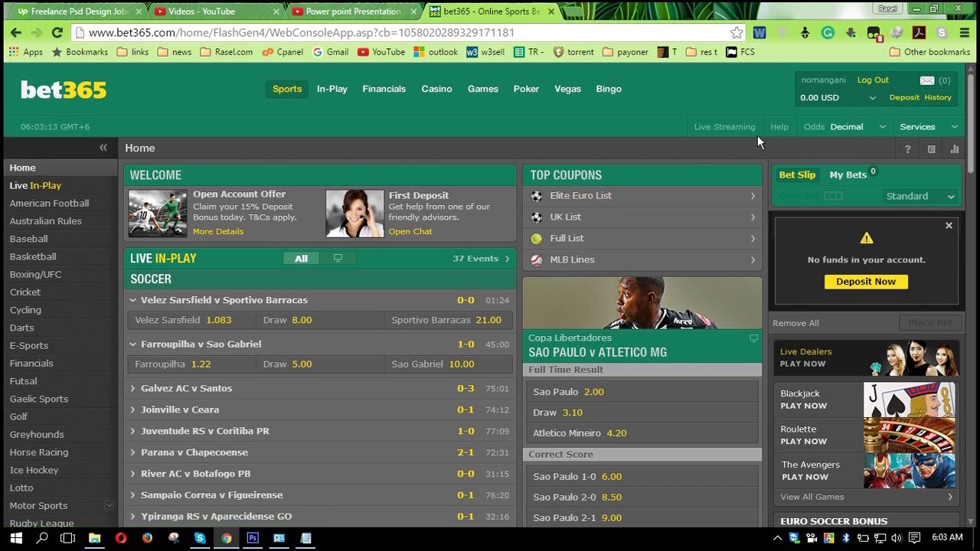Open Firefox from the taskbar
This screenshot has width=980, height=551.
[148, 538]
